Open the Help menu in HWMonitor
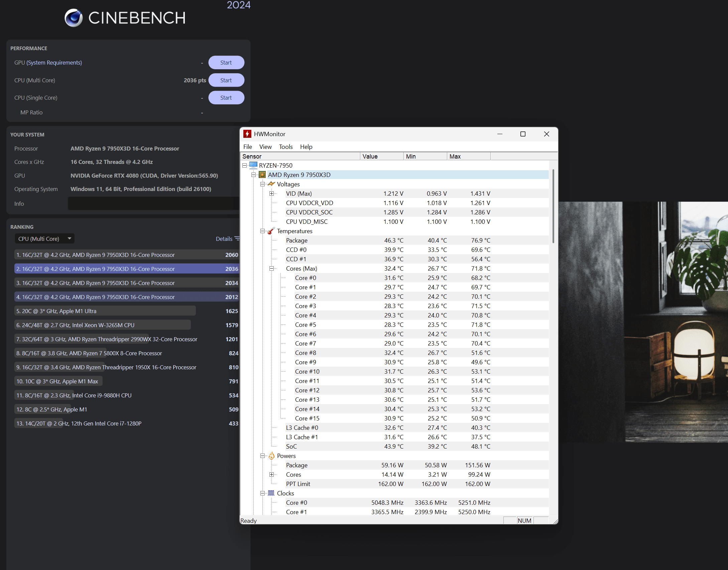Viewport: 728px width, 570px height. point(306,147)
